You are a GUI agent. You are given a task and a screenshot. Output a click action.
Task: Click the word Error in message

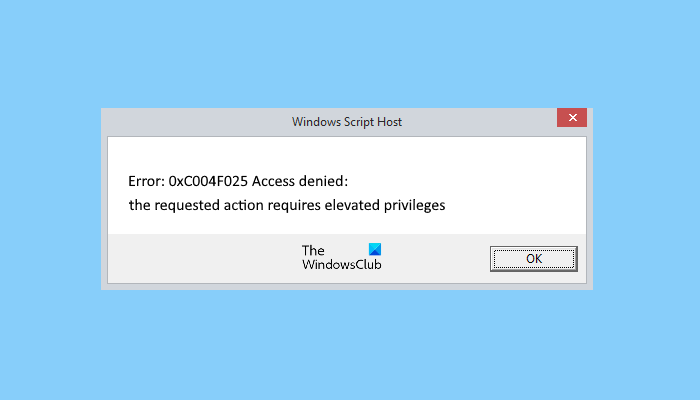point(145,180)
